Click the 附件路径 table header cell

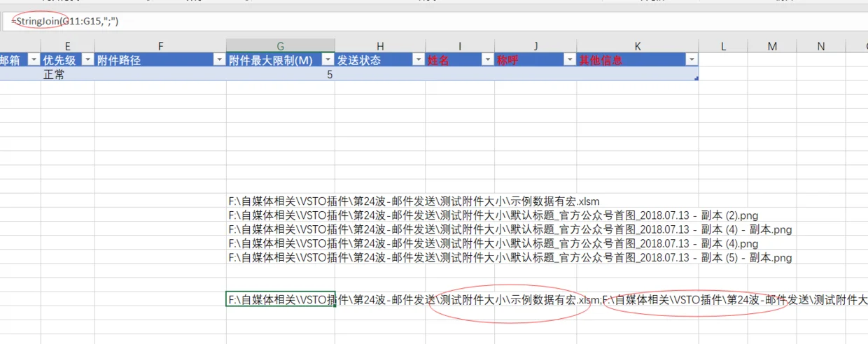coord(160,60)
